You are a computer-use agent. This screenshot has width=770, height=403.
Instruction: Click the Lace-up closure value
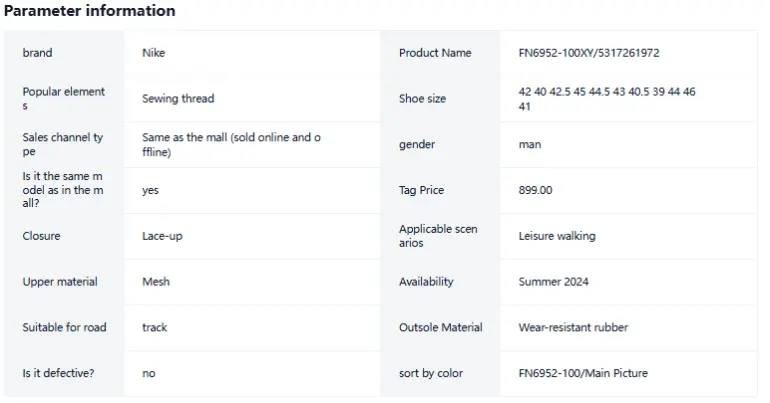point(163,236)
